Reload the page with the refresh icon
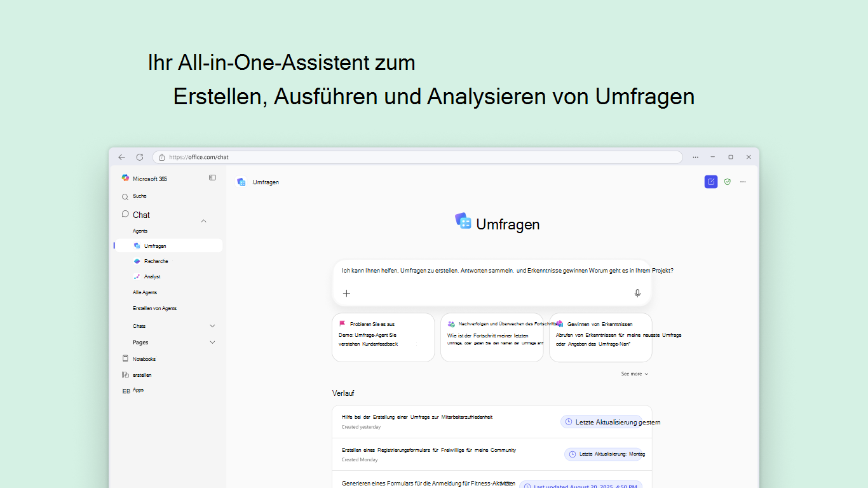 140,157
